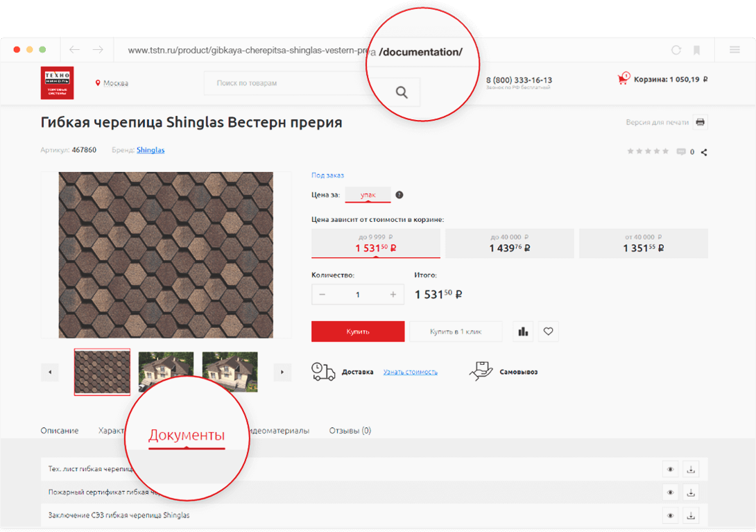Screen dimensions: 756x532
Task: Add to comparison with bar chart icon
Action: coord(523,332)
